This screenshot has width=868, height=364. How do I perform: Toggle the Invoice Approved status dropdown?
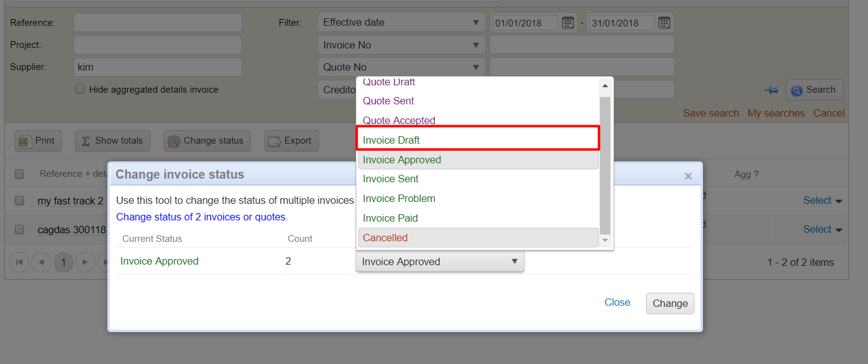(x=440, y=261)
